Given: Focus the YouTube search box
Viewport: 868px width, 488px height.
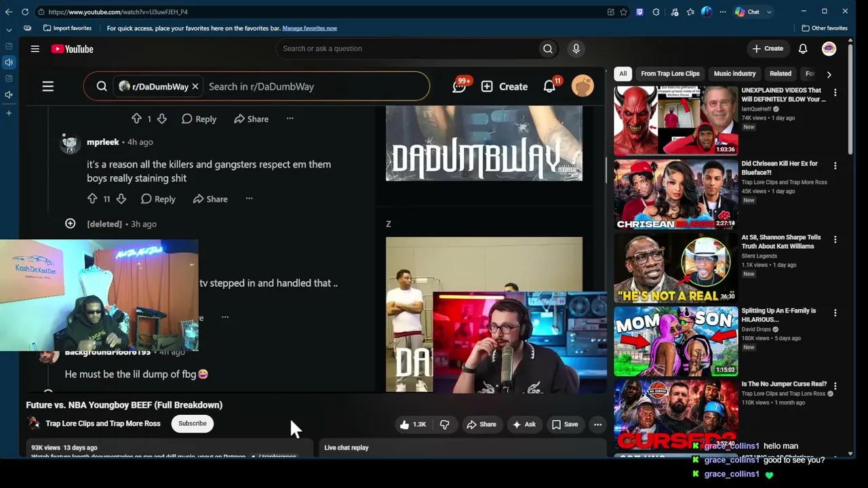Looking at the screenshot, I should [x=407, y=49].
